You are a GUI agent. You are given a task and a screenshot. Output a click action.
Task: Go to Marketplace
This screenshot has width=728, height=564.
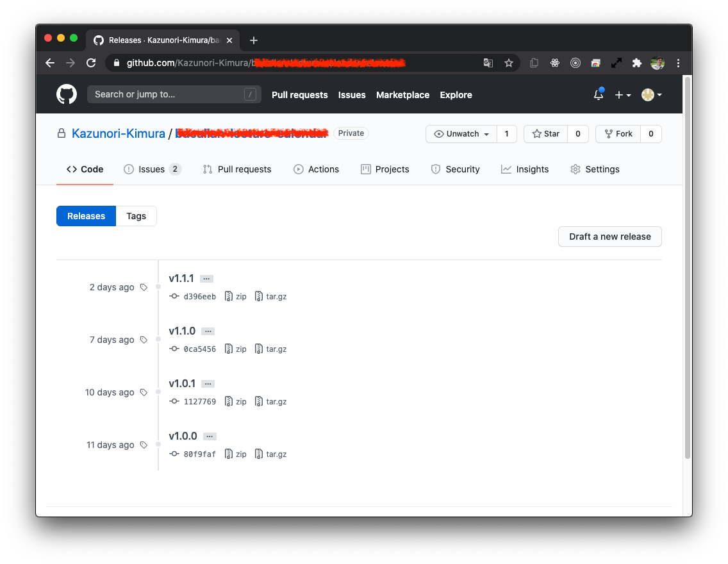(x=402, y=95)
